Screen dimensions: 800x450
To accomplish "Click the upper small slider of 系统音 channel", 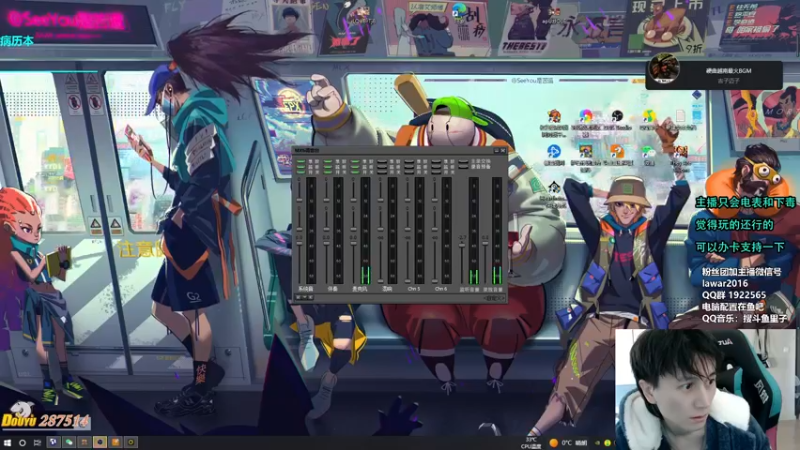I will pyautogui.click(x=299, y=199).
